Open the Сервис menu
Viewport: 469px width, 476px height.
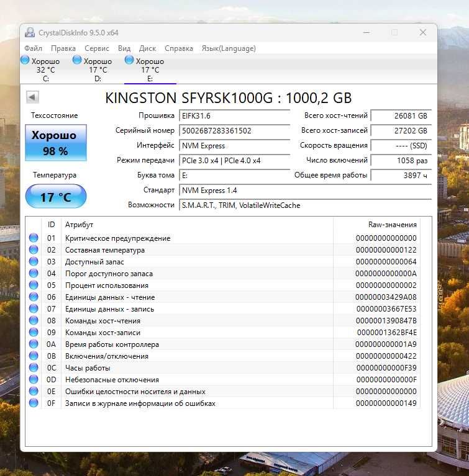pos(97,48)
